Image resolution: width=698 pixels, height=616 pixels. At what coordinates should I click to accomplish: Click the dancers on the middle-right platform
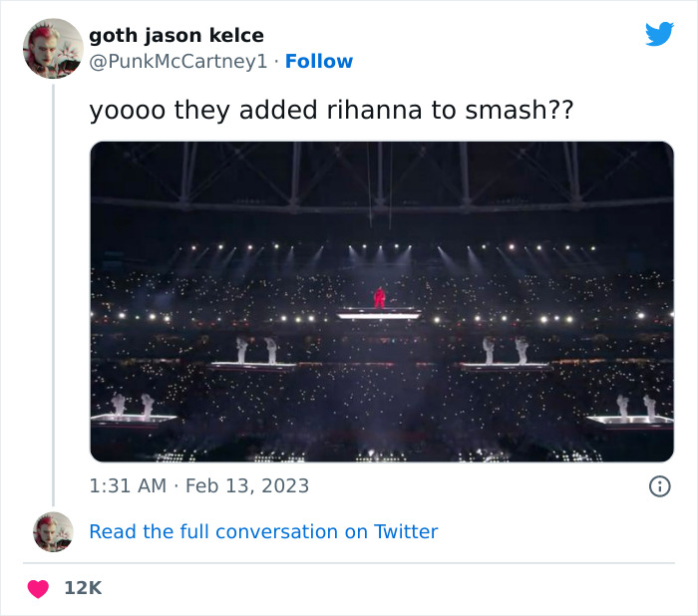[505, 350]
